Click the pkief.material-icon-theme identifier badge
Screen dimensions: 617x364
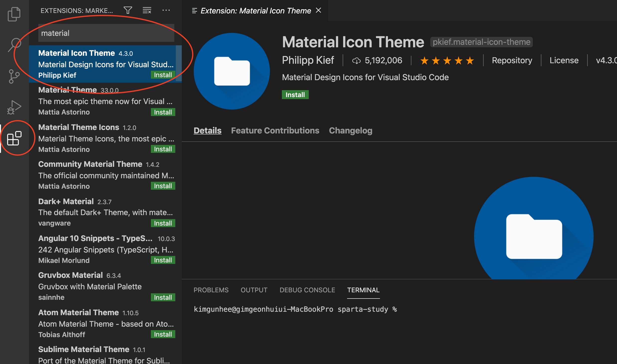point(481,42)
